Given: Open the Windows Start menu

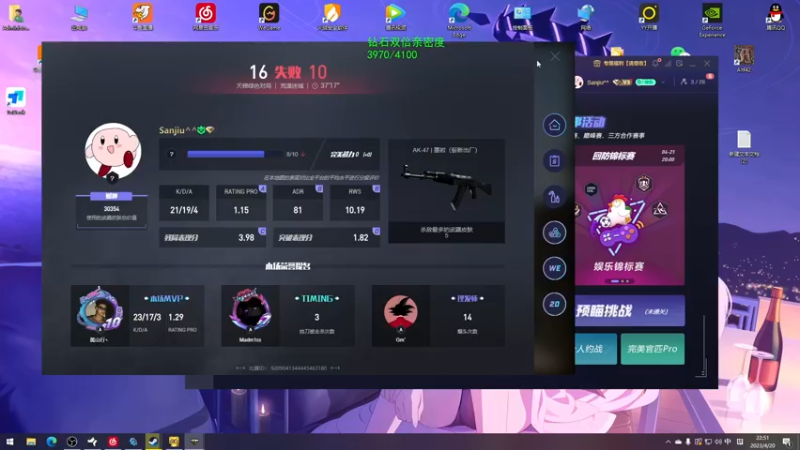Looking at the screenshot, I should click(10, 441).
